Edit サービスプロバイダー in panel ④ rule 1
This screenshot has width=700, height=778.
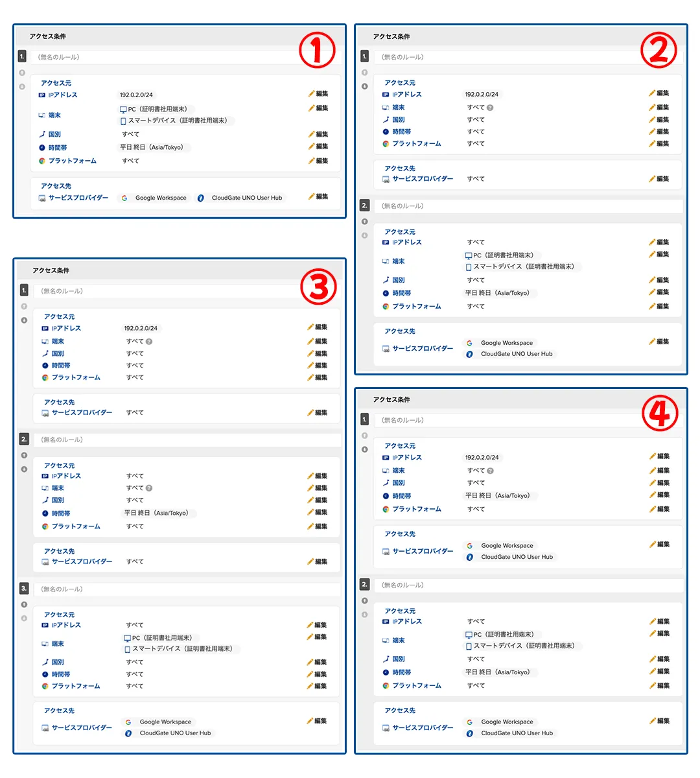[x=660, y=545]
